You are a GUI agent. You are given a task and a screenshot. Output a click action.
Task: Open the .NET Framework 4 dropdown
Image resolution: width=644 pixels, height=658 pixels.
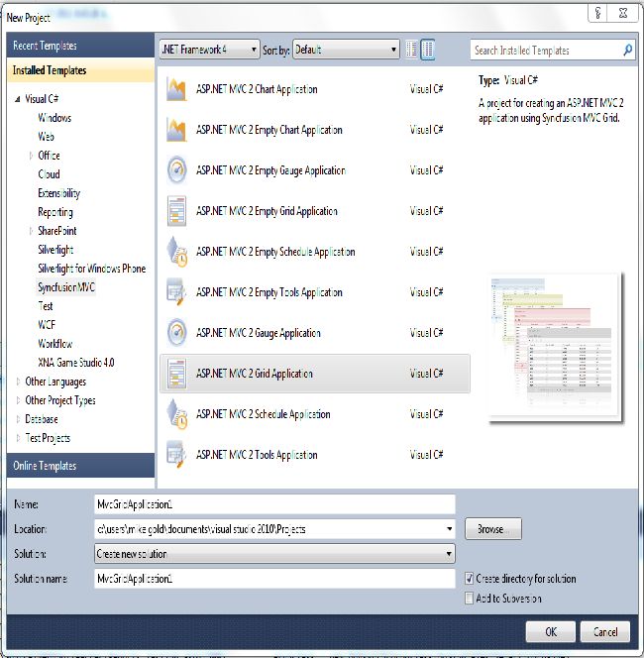point(209,50)
